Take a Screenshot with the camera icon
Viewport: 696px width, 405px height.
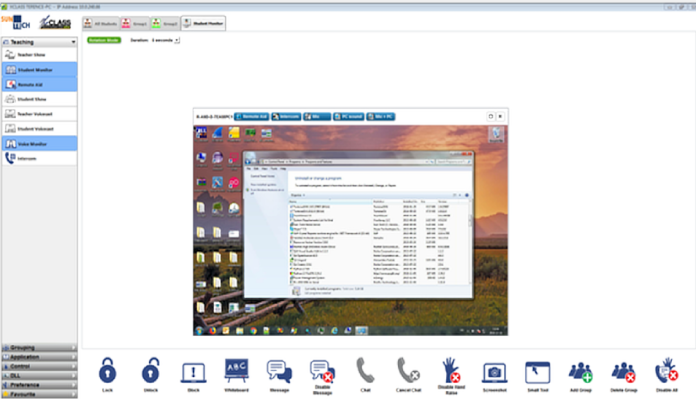tap(494, 373)
